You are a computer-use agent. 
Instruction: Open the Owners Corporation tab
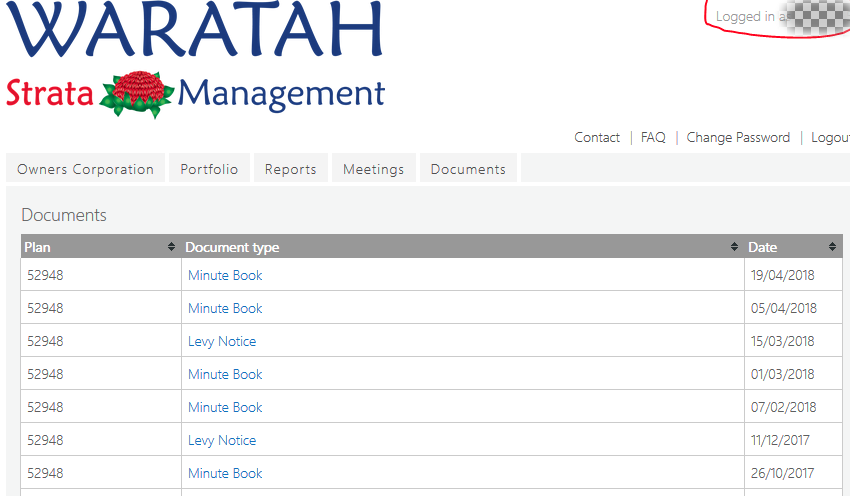[85, 169]
